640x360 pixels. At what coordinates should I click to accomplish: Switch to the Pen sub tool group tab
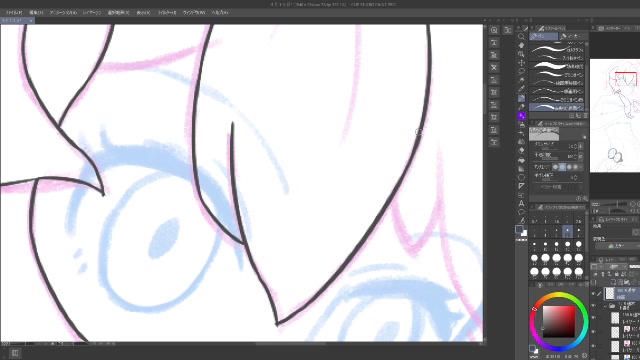tap(543, 36)
